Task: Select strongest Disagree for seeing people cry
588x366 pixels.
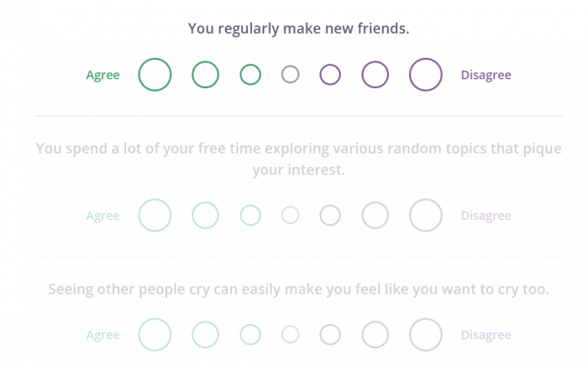Action: pyautogui.click(x=426, y=335)
